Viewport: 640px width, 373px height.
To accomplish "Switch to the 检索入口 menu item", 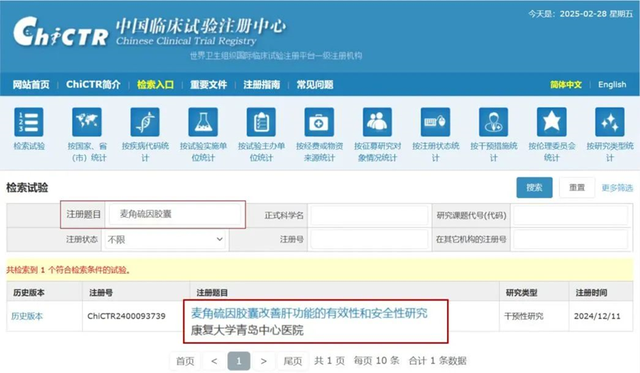I will click(x=155, y=84).
